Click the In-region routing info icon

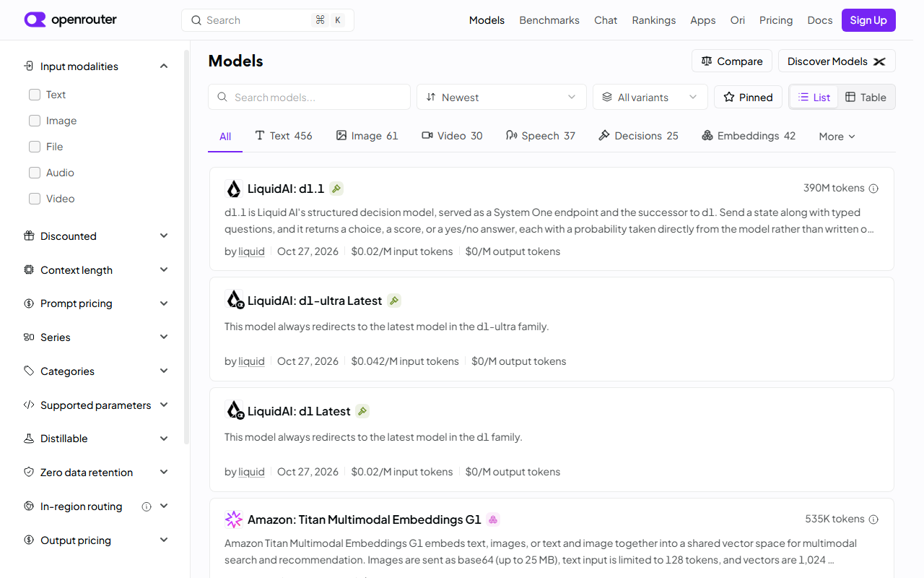(147, 506)
